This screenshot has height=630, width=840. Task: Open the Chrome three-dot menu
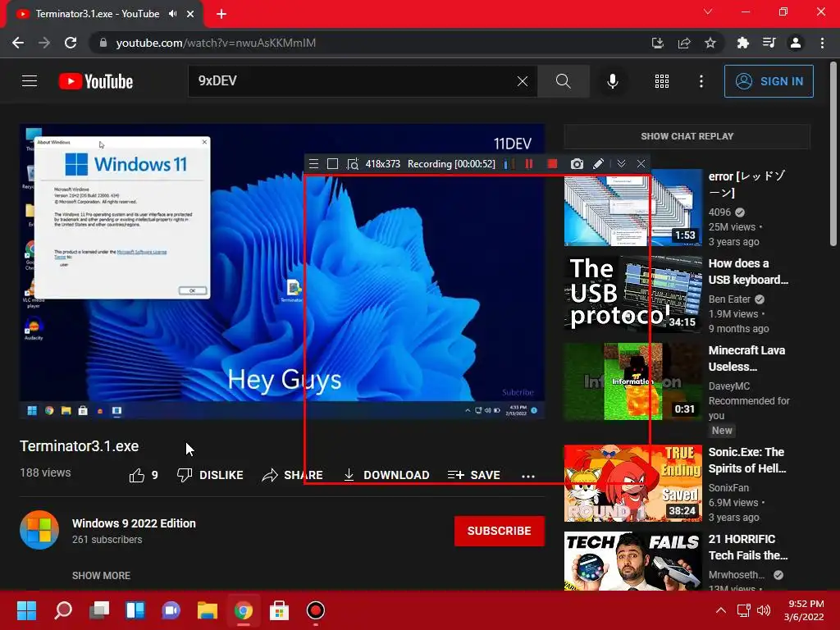[822, 43]
